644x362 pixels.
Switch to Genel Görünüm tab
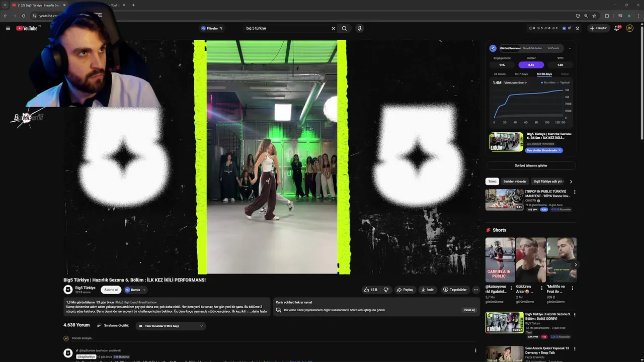point(532,48)
